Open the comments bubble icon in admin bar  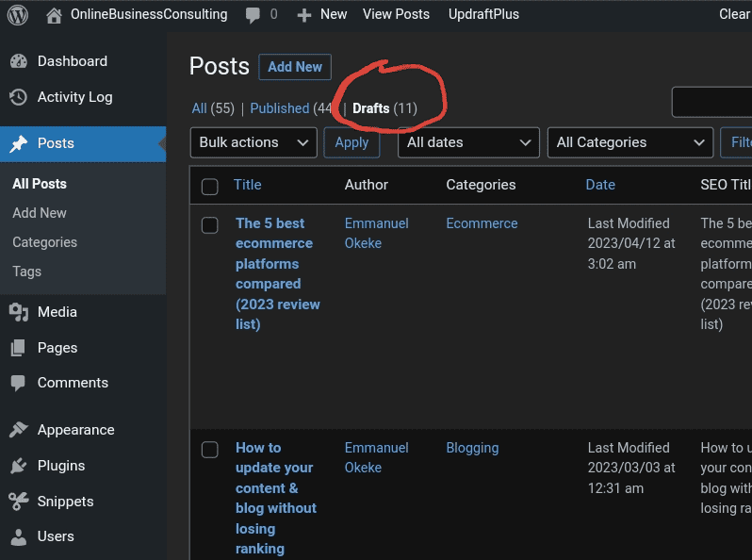point(253,15)
